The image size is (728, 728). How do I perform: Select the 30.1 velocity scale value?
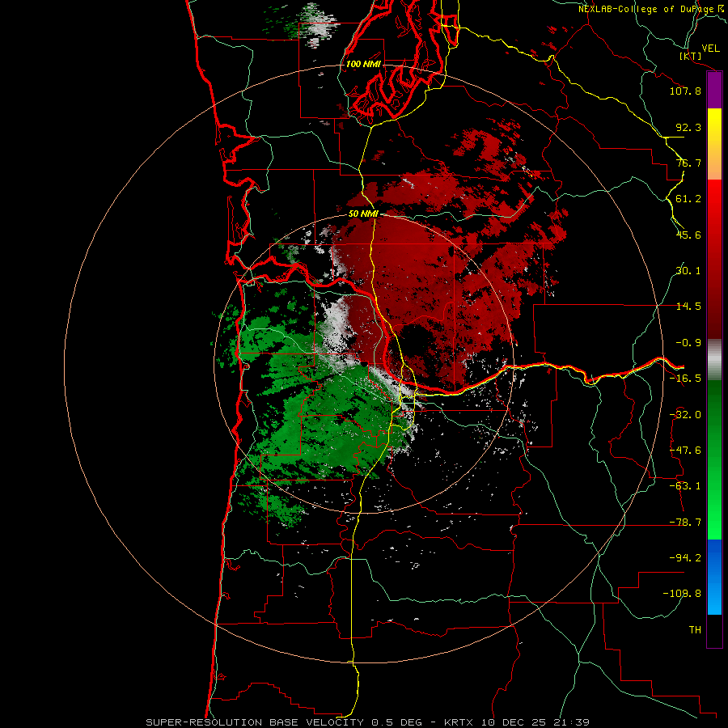click(x=688, y=271)
